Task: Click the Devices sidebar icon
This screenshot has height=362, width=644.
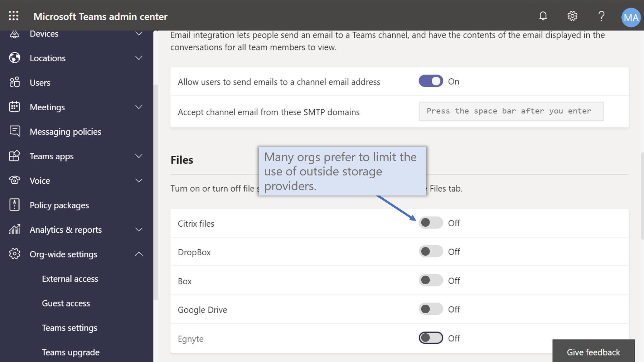Action: click(14, 34)
